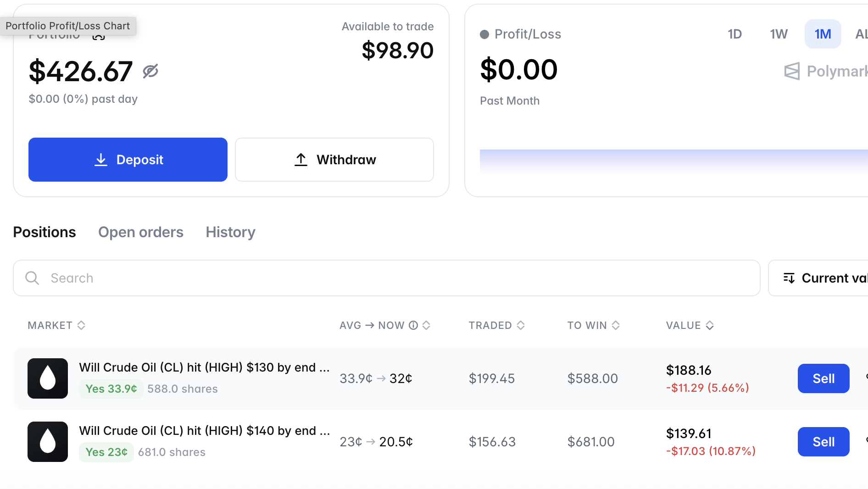
Task: Click the $140 Crude Oil market icon
Action: pyautogui.click(x=48, y=442)
